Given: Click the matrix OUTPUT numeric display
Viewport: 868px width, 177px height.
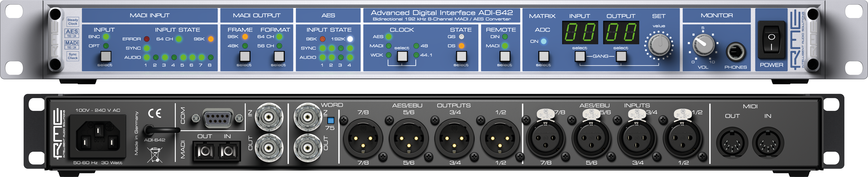Looking at the screenshot, I should 621,32.
